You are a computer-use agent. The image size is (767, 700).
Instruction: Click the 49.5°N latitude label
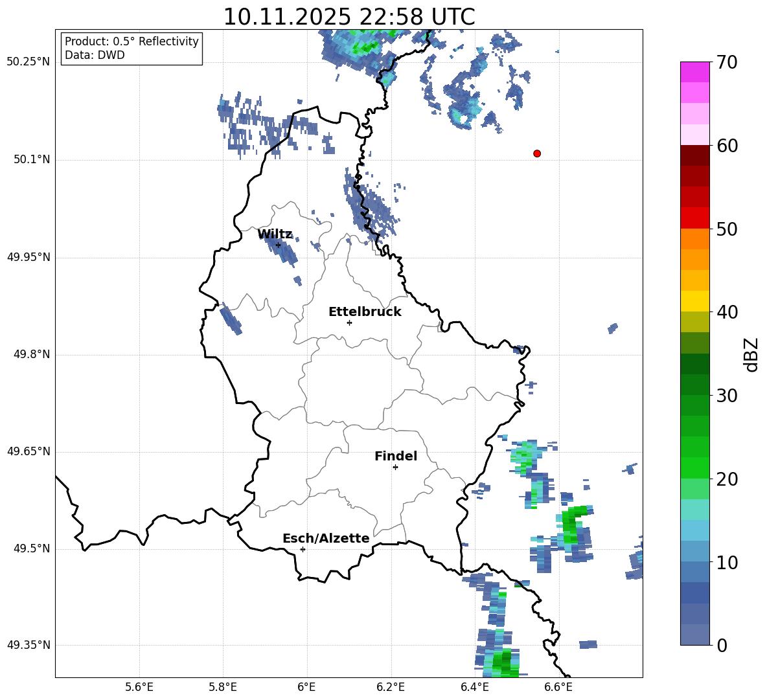click(32, 548)
